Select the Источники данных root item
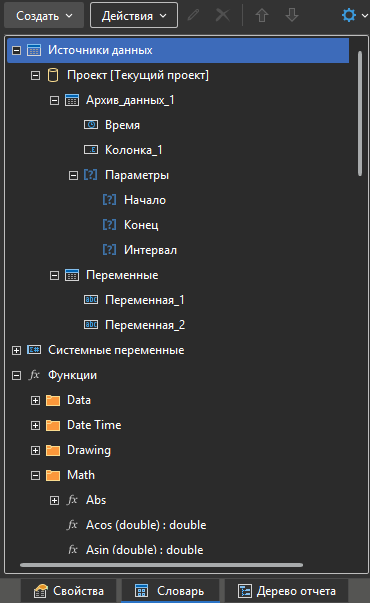The image size is (370, 603). click(178, 50)
